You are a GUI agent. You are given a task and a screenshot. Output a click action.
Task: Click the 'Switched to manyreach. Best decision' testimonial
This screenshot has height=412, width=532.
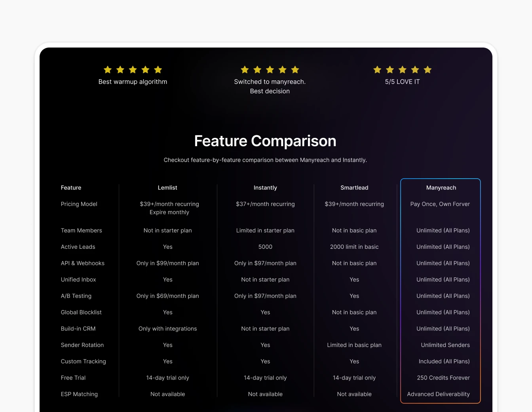click(270, 86)
